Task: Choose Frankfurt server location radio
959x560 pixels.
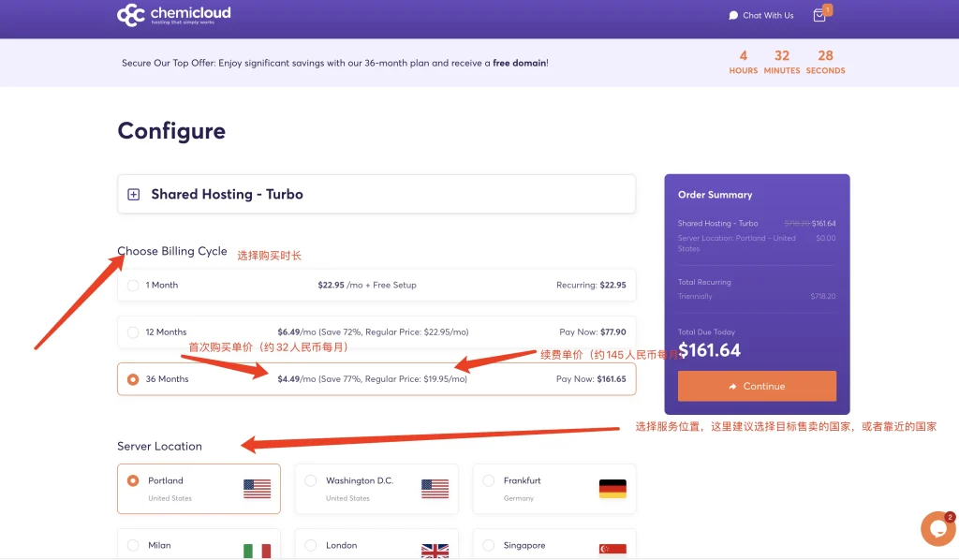Action: click(489, 480)
